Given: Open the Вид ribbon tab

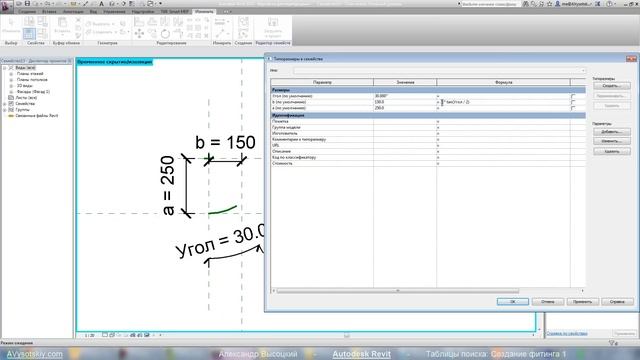Looking at the screenshot, I should [93, 11].
